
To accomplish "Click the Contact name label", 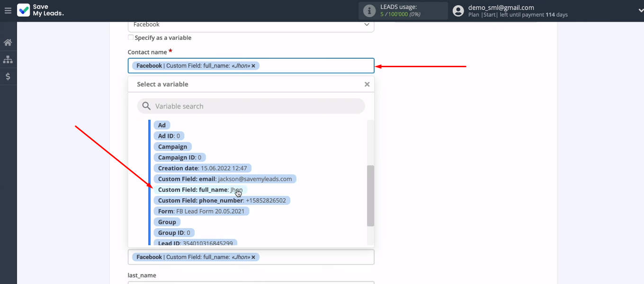I will tap(147, 52).
